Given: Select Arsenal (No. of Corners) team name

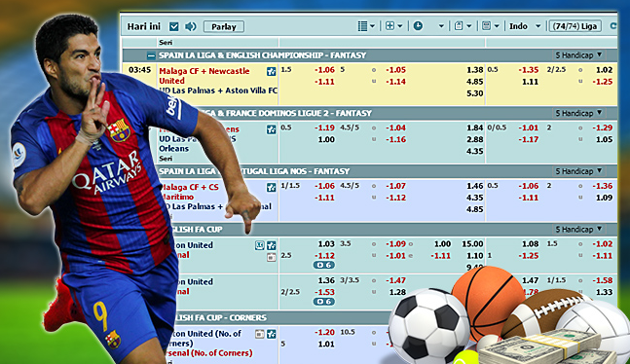Looking at the screenshot, I should point(208,353).
